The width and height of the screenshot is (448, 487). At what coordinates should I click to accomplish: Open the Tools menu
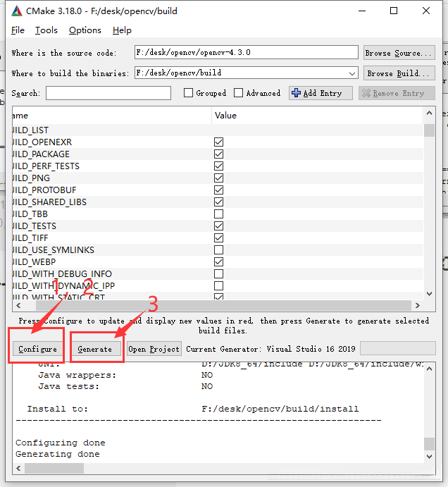pos(46,30)
